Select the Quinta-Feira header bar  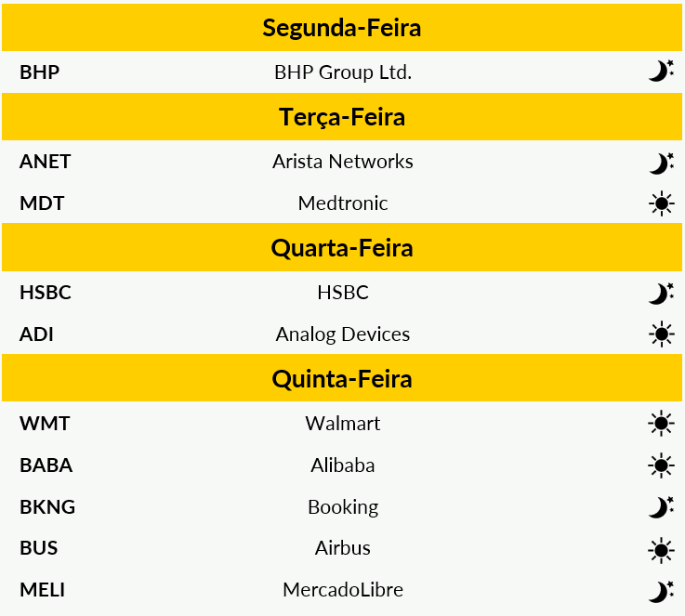tap(342, 378)
